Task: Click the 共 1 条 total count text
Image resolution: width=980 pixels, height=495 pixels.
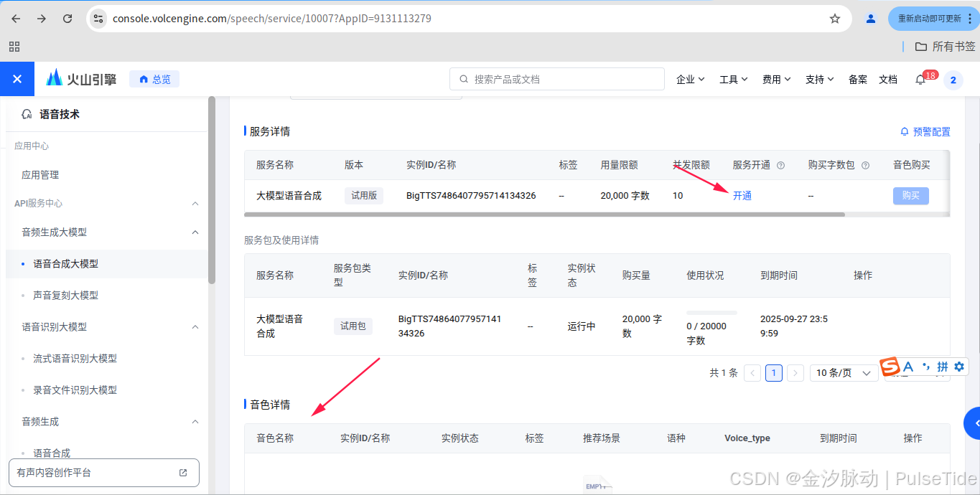Action: (724, 373)
